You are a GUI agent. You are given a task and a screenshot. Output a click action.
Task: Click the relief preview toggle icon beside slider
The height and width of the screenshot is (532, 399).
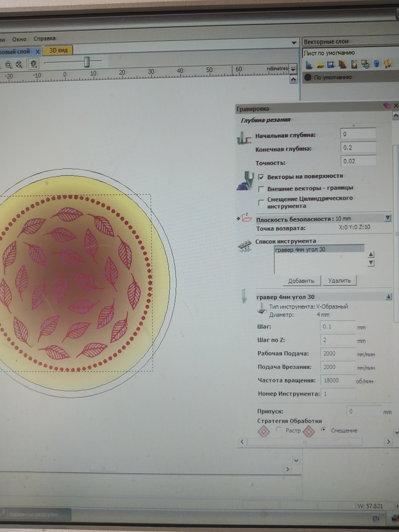tap(34, 64)
